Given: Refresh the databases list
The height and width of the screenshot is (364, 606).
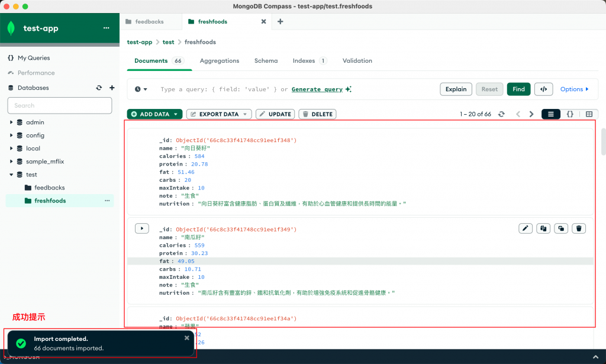Looking at the screenshot, I should (99, 88).
